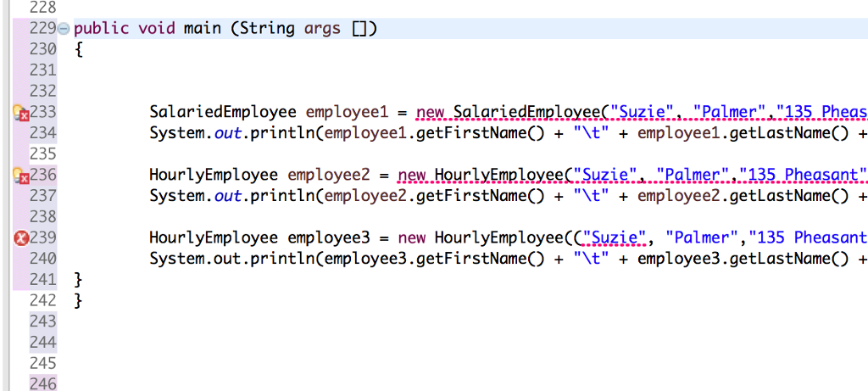Screen dimensions: 868x391
Task: Click the quick-fix error marker on line 236
Action: coord(20,176)
